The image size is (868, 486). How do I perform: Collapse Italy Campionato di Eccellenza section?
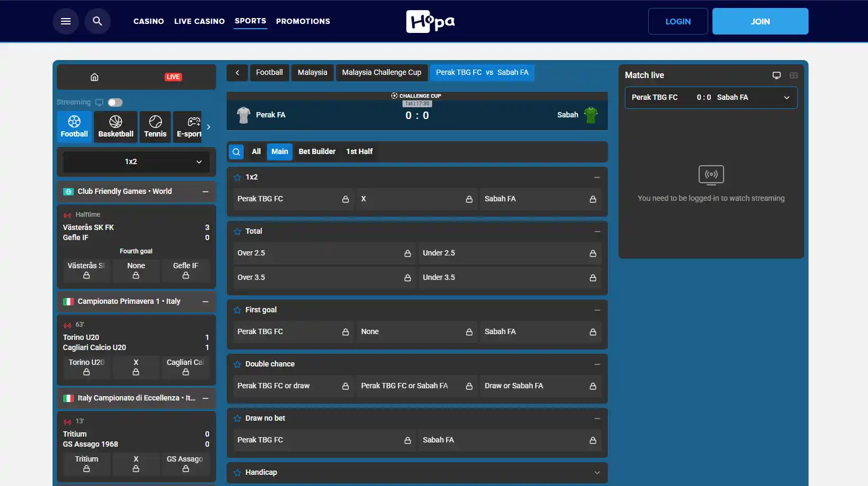point(205,398)
